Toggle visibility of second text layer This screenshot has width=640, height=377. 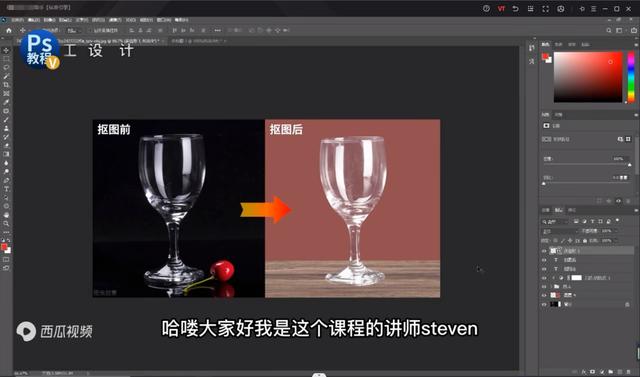pyautogui.click(x=544, y=269)
